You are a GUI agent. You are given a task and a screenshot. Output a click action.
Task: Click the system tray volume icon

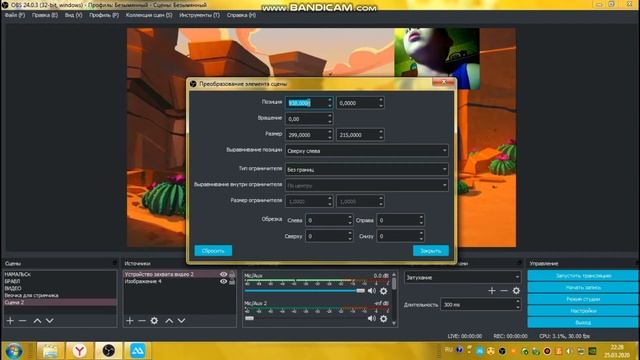[x=569, y=351]
